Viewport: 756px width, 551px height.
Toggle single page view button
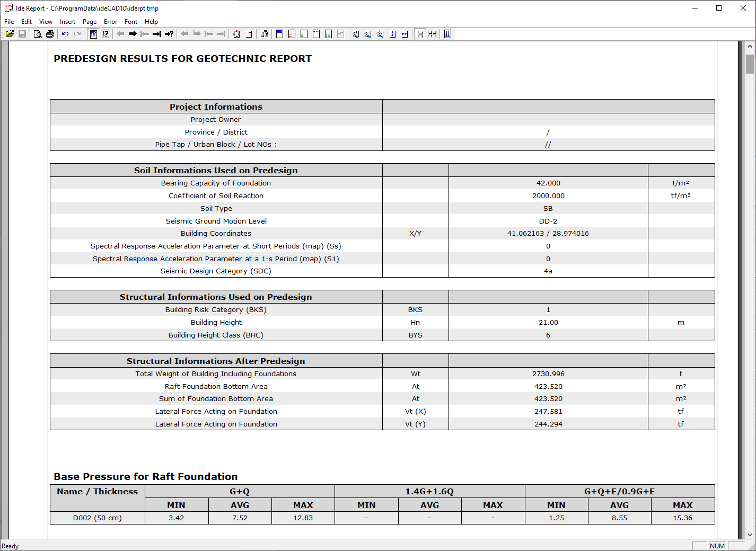click(x=420, y=34)
